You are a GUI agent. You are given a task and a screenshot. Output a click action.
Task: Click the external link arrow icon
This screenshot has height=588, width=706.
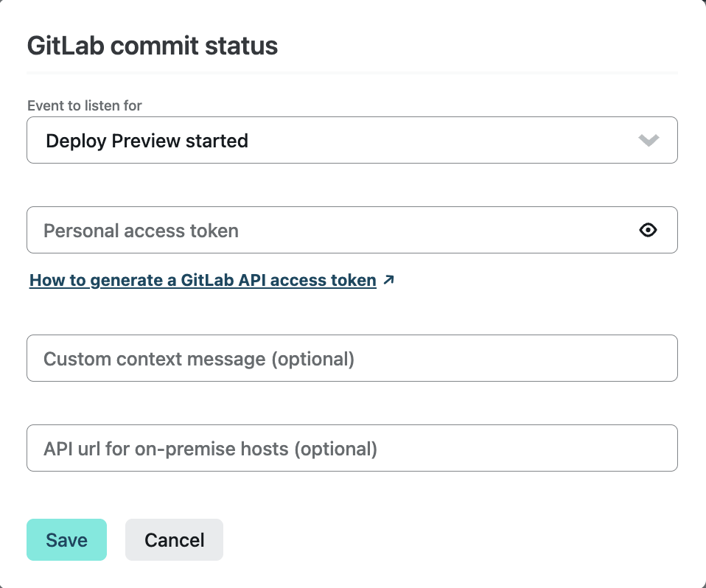tap(389, 280)
